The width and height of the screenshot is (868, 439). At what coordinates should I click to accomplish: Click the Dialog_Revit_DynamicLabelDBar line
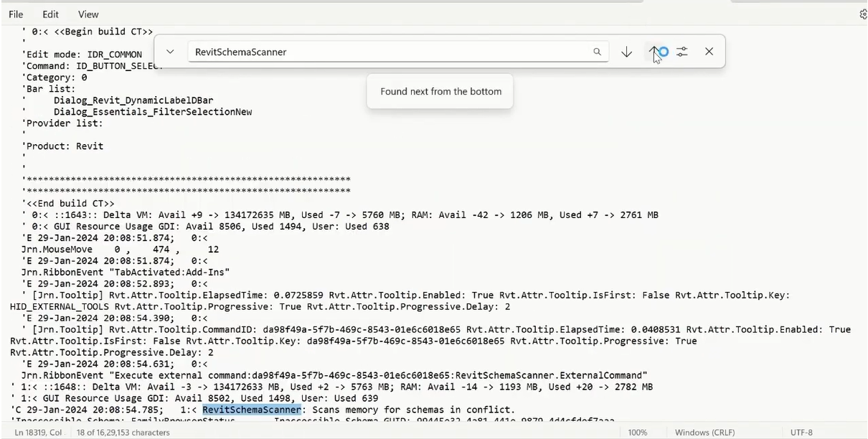pyautogui.click(x=133, y=100)
